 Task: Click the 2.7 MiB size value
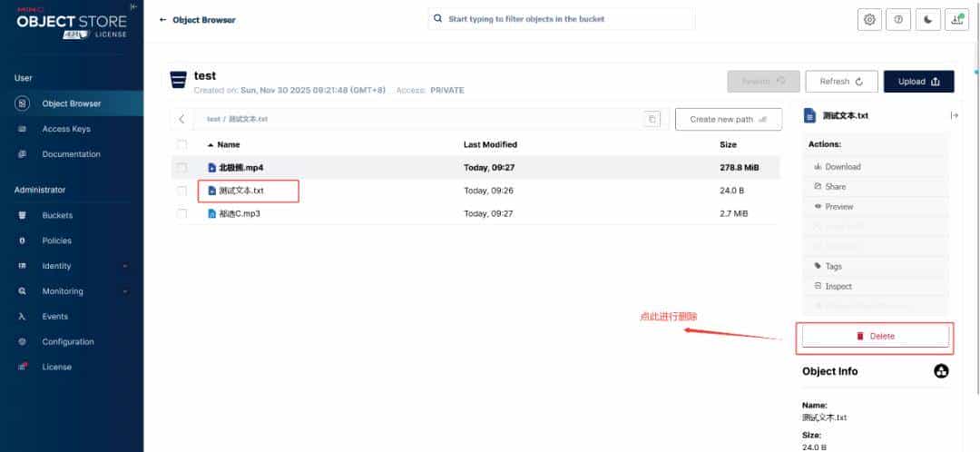(x=733, y=214)
